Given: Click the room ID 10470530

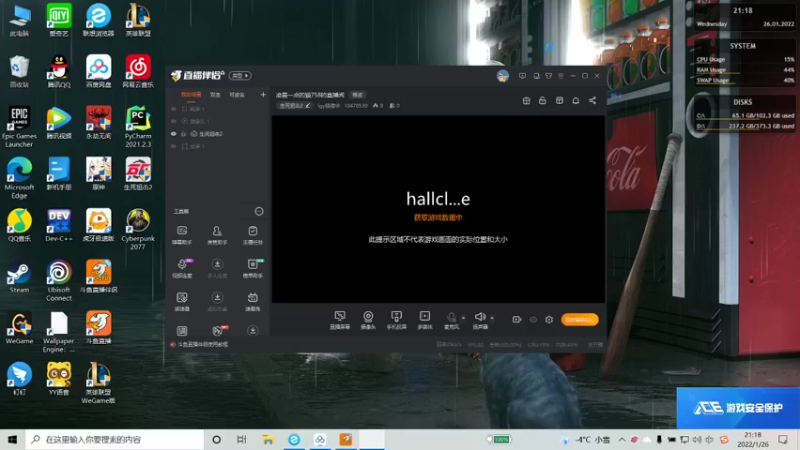Looking at the screenshot, I should click(356, 106).
